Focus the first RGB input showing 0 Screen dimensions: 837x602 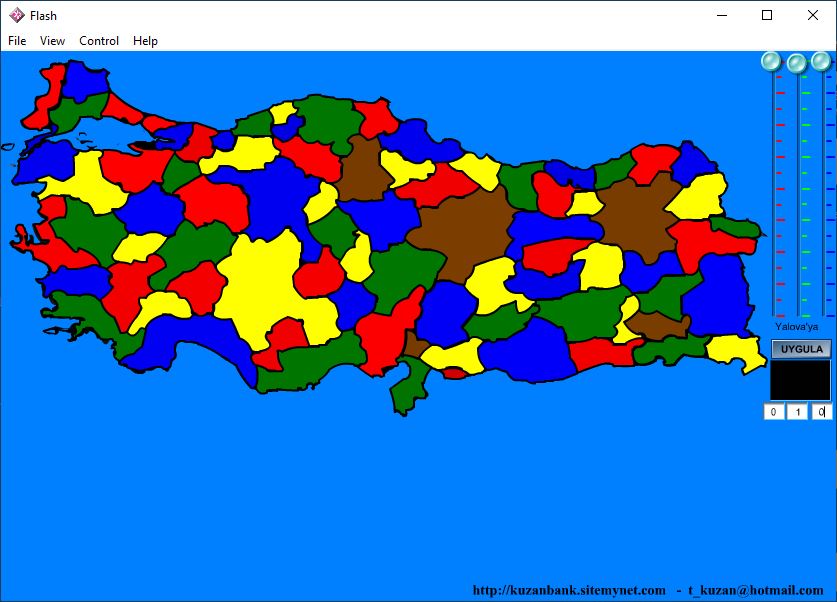(x=773, y=411)
